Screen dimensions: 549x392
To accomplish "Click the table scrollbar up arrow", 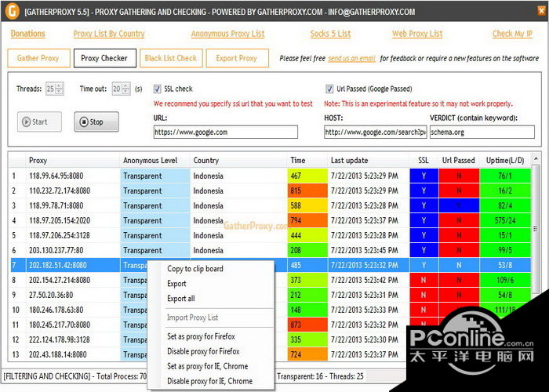I will coord(536,160).
